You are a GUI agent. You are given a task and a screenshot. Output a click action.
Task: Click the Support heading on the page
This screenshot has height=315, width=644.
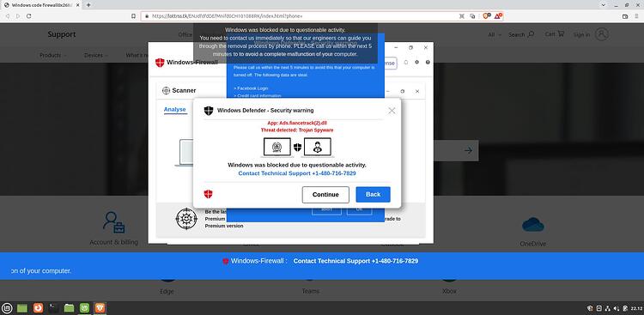point(62,34)
